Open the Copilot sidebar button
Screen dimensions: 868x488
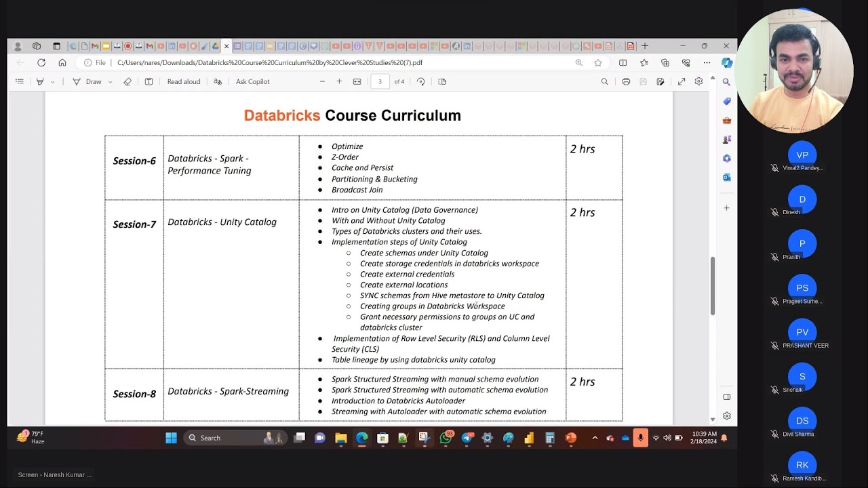coord(727,62)
